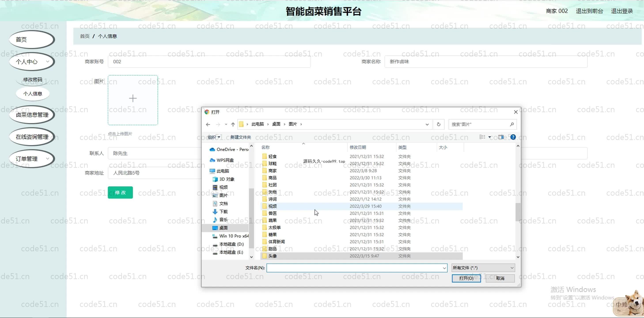Close the 打开 file dialog
The image size is (644, 318).
[x=516, y=112]
